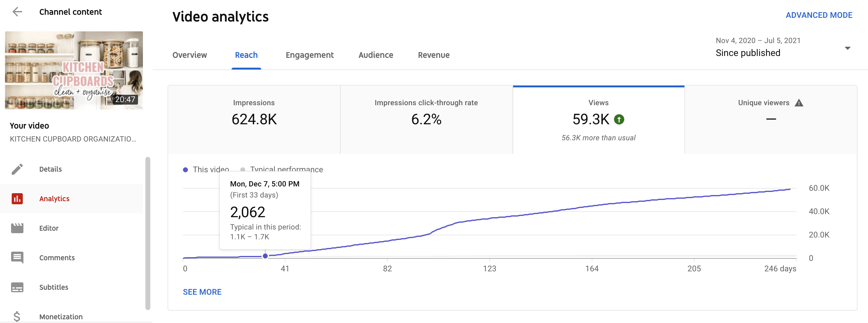Click the '246 days' axis label

(780, 269)
